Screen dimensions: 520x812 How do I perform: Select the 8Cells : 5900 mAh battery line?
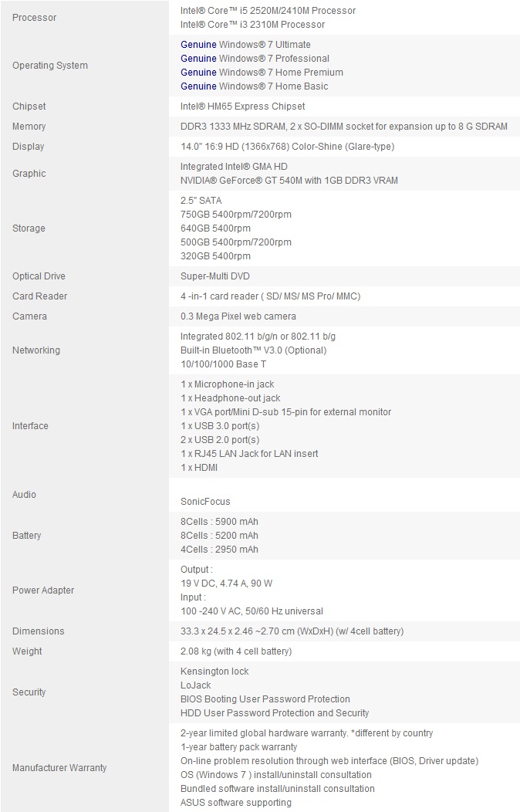[219, 522]
